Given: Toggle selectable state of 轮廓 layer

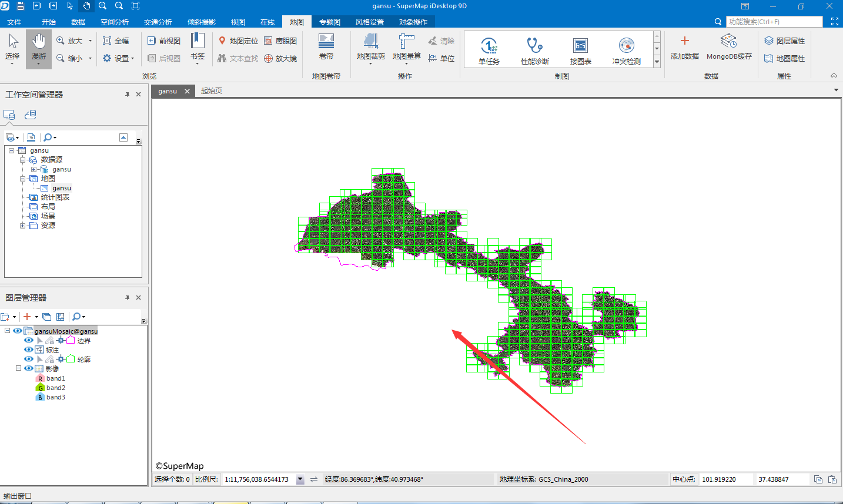Looking at the screenshot, I should 39,359.
